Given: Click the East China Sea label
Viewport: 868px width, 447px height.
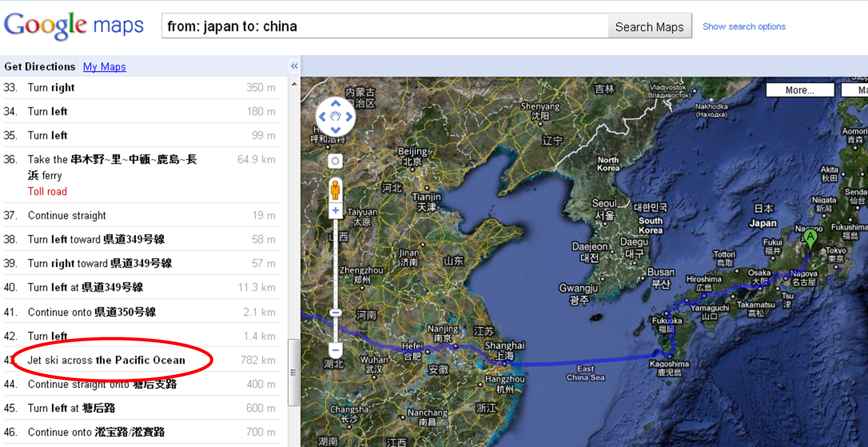Looking at the screenshot, I should [586, 373].
